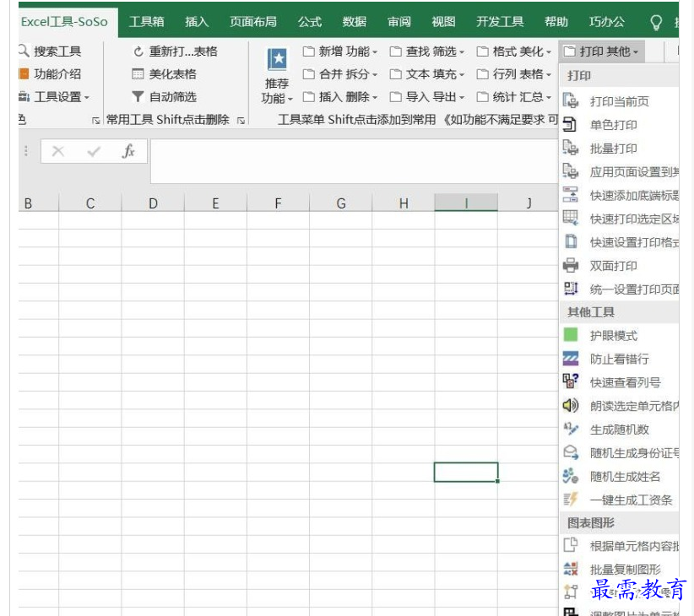Click the 重新打...表格 button
Image resolution: width=694 pixels, height=616 pixels.
pos(176,51)
